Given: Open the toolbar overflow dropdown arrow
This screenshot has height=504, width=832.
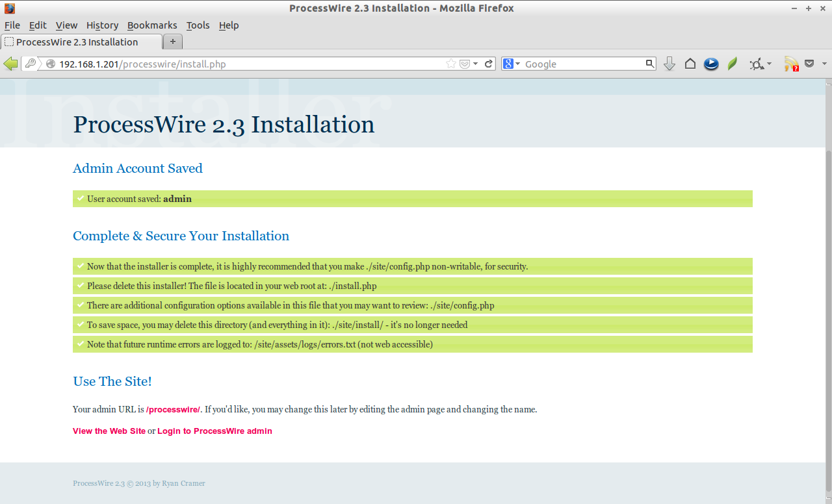Looking at the screenshot, I should click(824, 64).
